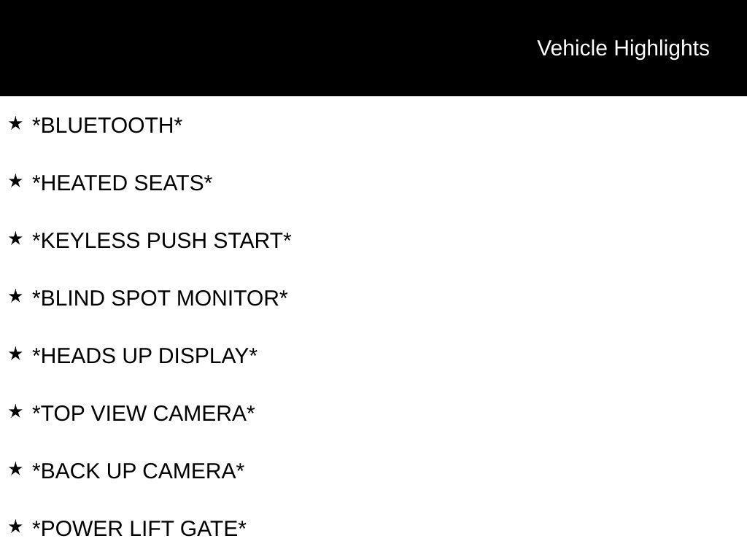Select the star icon by HEADS UP DISPLAY
This screenshot has height=560, width=747.
pyautogui.click(x=15, y=354)
